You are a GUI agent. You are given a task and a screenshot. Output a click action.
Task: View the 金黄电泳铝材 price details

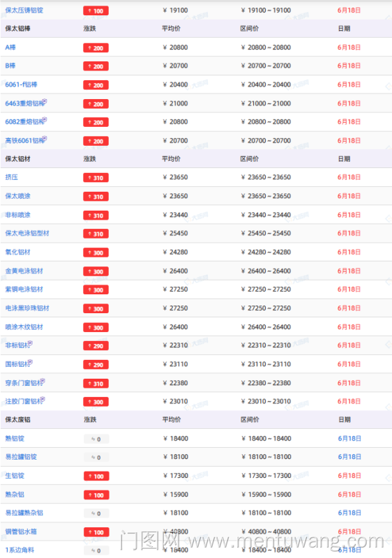tap(24, 271)
